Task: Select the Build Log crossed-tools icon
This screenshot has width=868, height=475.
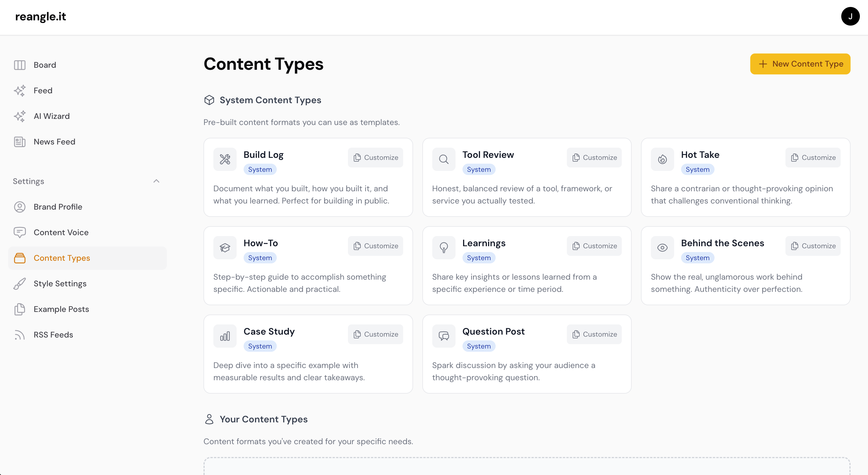Action: pyautogui.click(x=225, y=159)
